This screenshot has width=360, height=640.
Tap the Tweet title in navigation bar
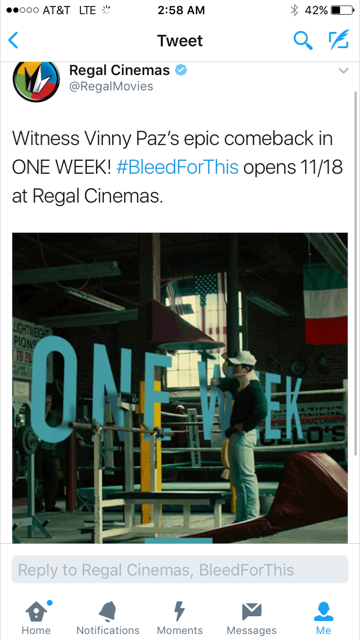point(180,41)
